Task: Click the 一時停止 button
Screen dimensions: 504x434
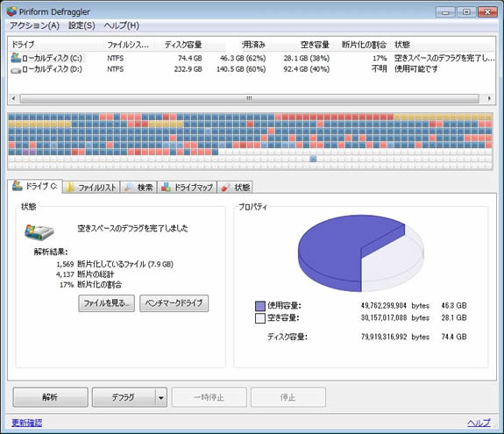Action: (x=209, y=397)
